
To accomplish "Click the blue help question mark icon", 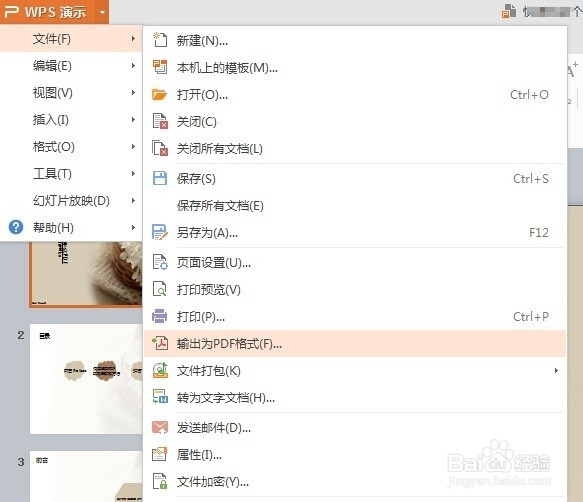I will point(16,227).
